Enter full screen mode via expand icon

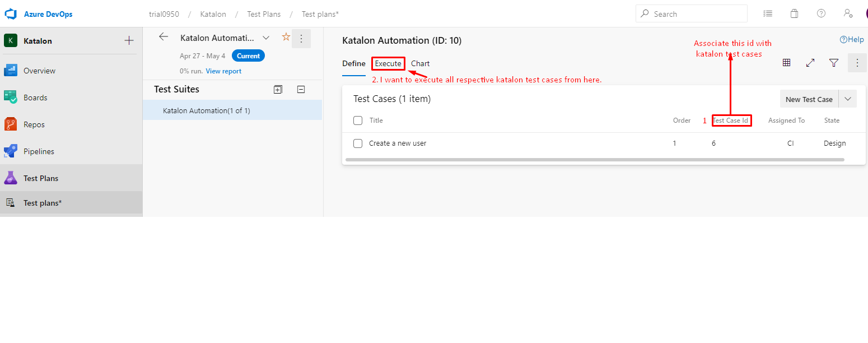click(810, 62)
